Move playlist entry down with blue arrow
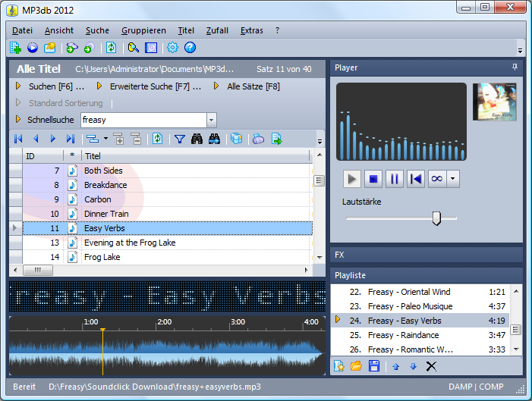The image size is (532, 401). pyautogui.click(x=414, y=366)
